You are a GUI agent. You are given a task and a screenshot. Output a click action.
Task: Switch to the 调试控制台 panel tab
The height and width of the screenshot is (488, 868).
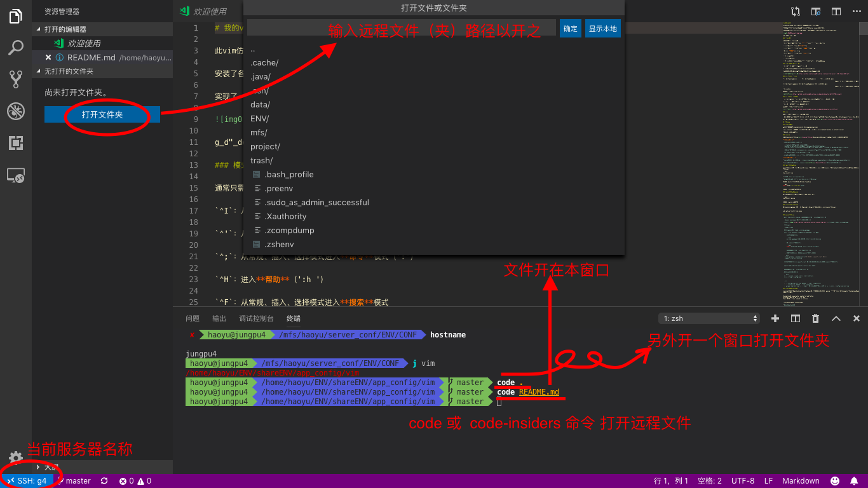point(256,318)
